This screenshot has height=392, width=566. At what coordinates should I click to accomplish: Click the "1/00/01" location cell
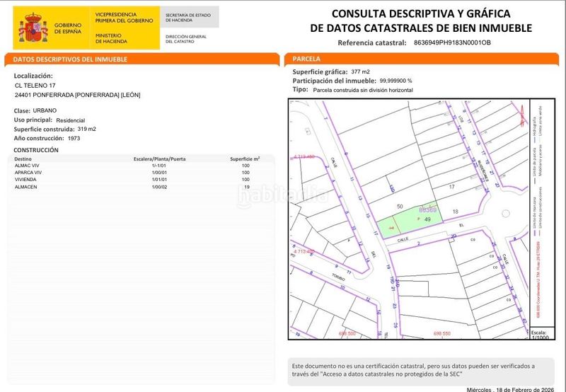point(159,173)
